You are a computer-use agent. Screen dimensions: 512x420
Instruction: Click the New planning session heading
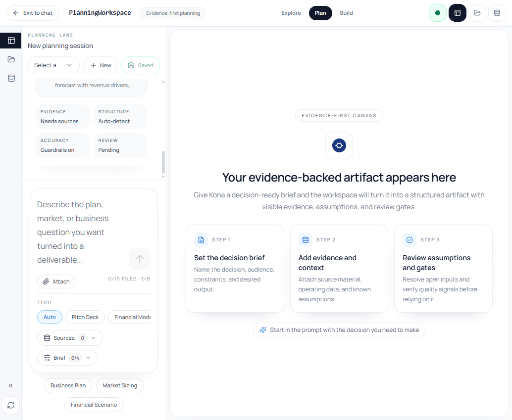click(x=60, y=46)
